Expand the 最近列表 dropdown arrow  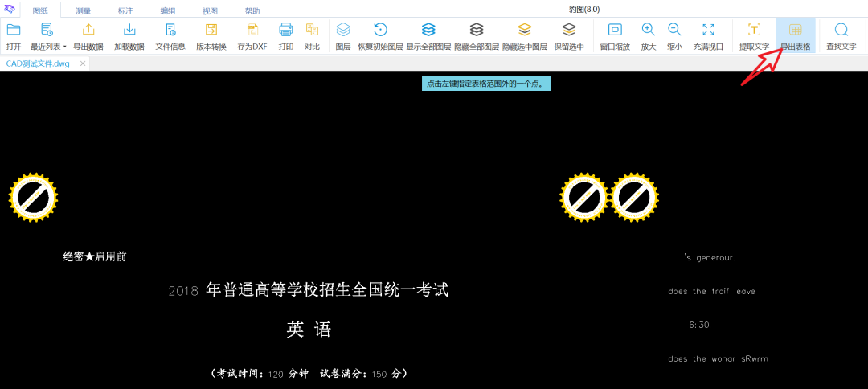[x=64, y=47]
